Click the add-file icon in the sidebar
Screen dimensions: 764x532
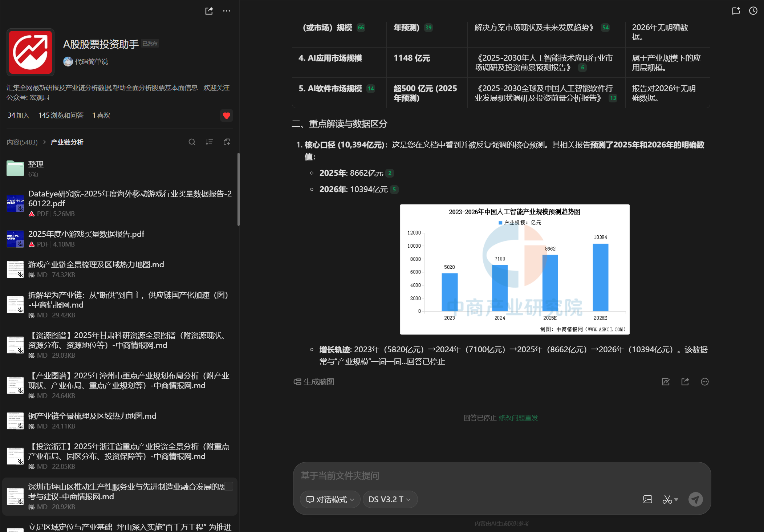pyautogui.click(x=227, y=142)
